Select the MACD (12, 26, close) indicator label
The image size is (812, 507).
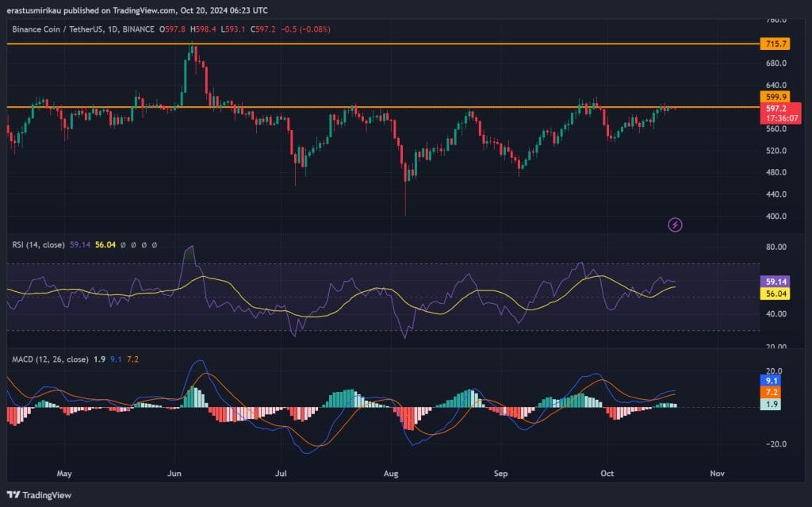(52, 359)
